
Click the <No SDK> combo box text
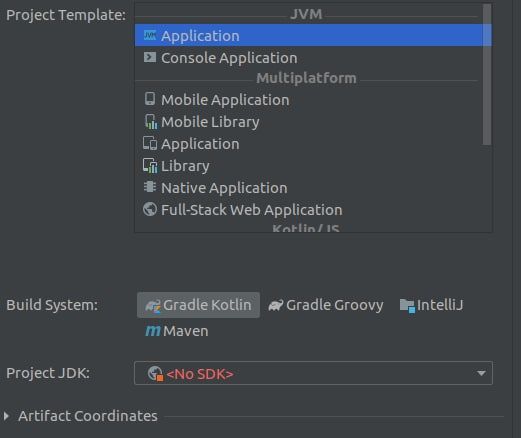click(x=200, y=374)
